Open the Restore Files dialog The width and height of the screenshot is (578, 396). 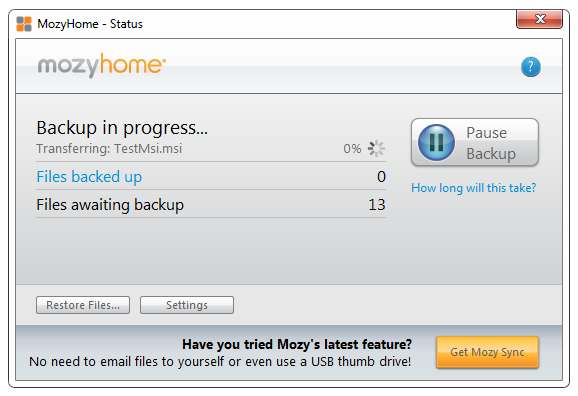click(83, 305)
